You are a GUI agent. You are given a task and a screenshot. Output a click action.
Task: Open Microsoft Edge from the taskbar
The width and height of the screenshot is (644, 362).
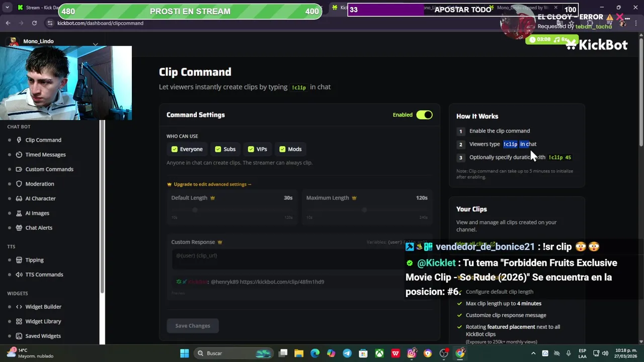[315, 353]
